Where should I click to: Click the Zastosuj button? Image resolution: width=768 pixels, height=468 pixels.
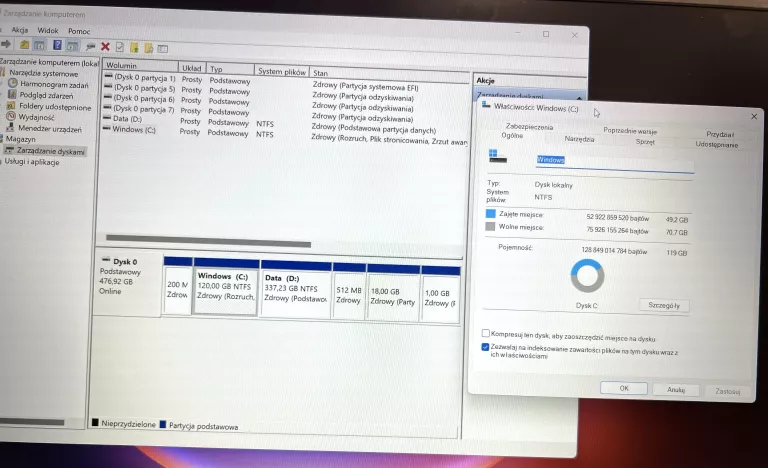(727, 392)
